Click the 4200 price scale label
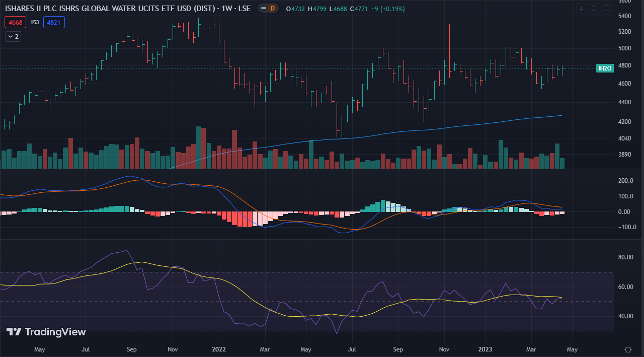Screen dimensions: 644x357 [625, 122]
